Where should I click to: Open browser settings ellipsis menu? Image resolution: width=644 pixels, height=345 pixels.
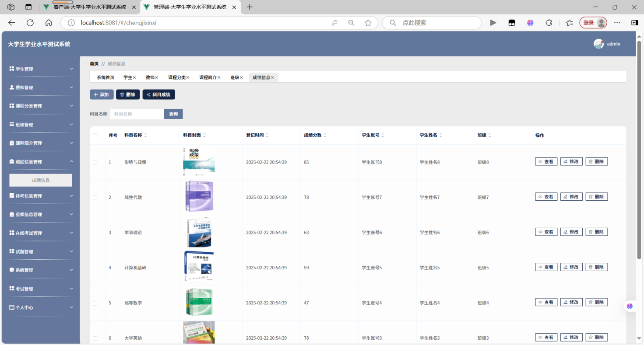617,23
